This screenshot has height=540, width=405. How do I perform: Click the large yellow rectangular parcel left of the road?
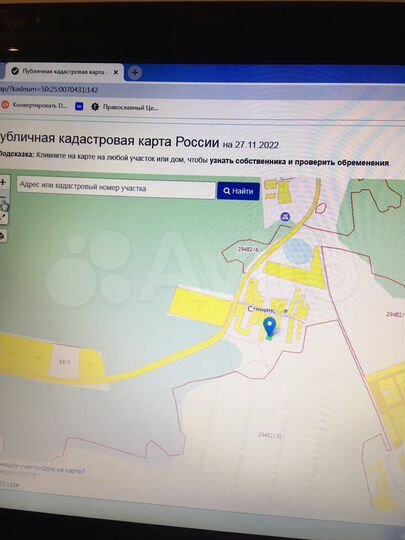(x=201, y=307)
